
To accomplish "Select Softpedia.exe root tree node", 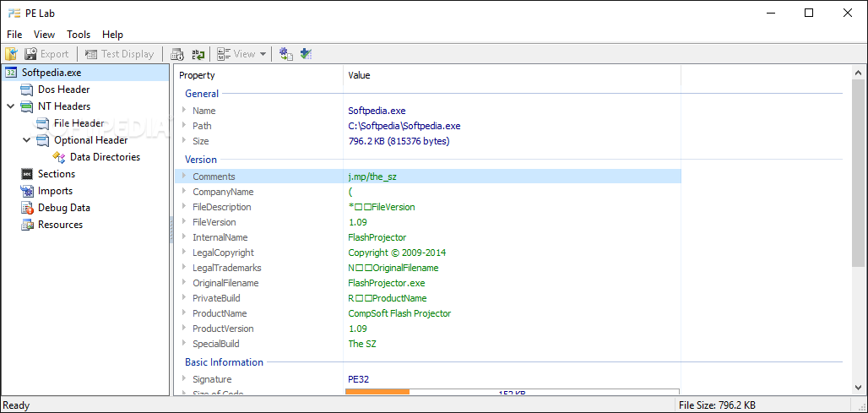I will pos(52,73).
